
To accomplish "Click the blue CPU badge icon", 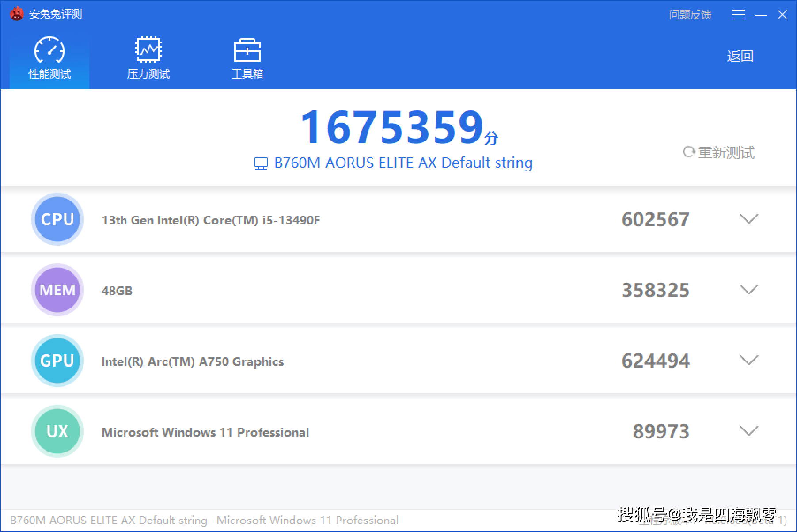I will [x=57, y=219].
